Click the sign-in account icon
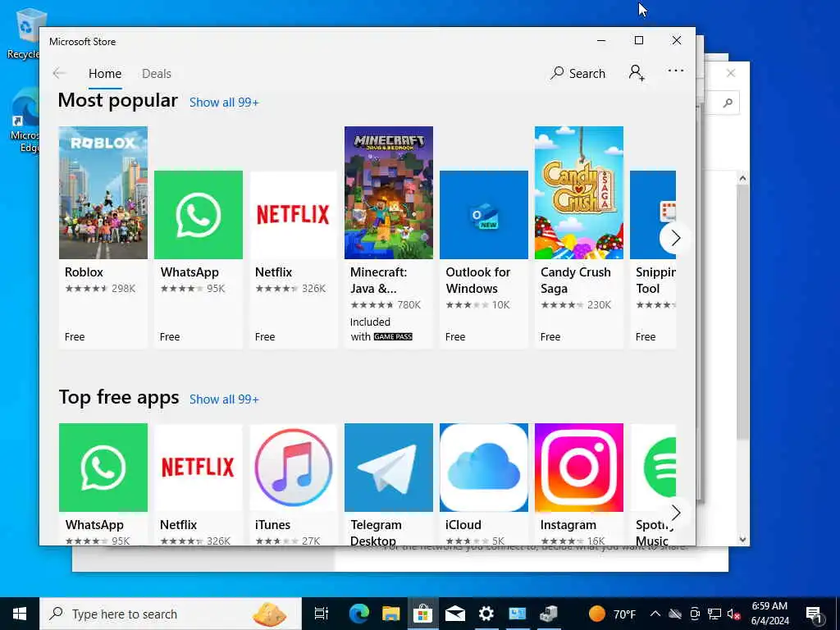 click(x=637, y=72)
